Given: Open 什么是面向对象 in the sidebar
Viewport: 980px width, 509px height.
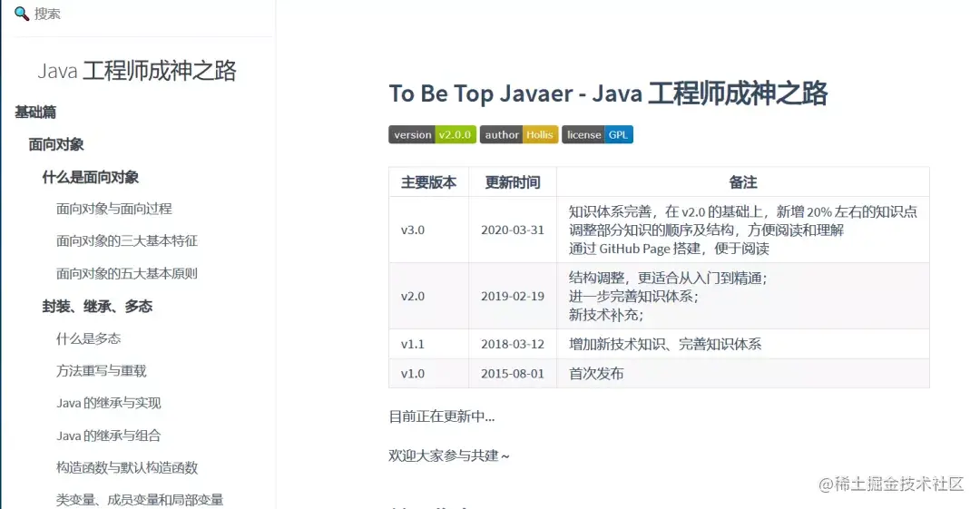Looking at the screenshot, I should point(91,177).
